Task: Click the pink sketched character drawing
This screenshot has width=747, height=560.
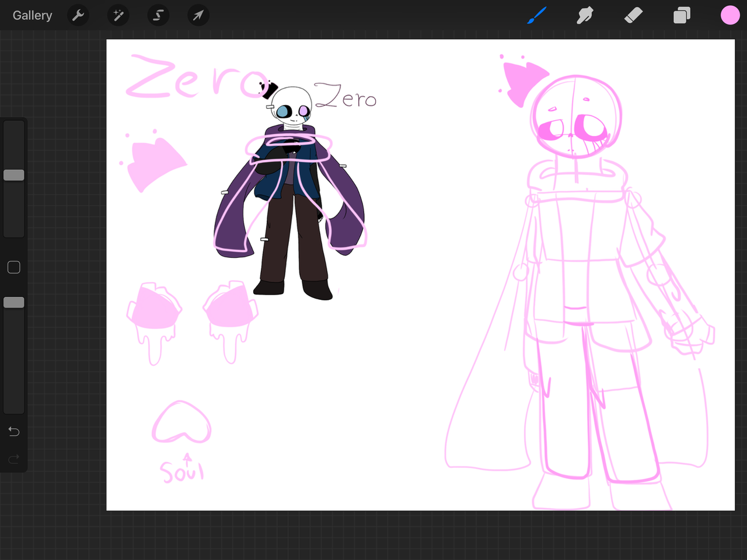Action: [580, 283]
